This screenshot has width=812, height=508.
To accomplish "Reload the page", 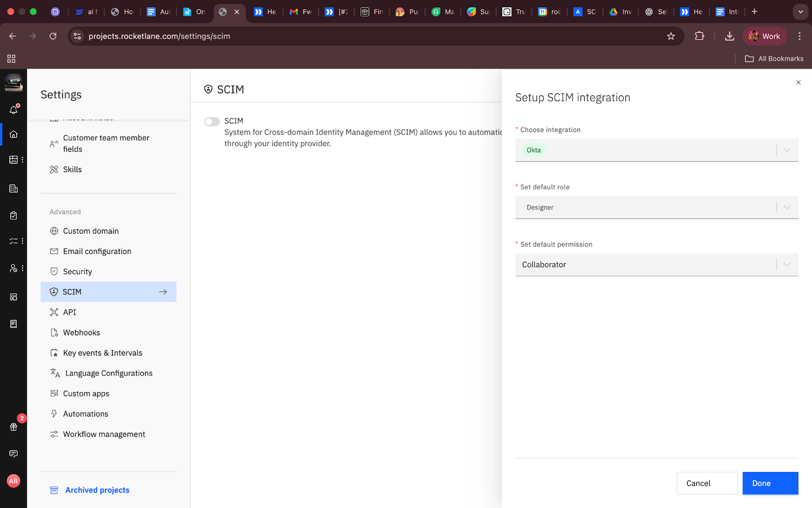I will [x=53, y=36].
